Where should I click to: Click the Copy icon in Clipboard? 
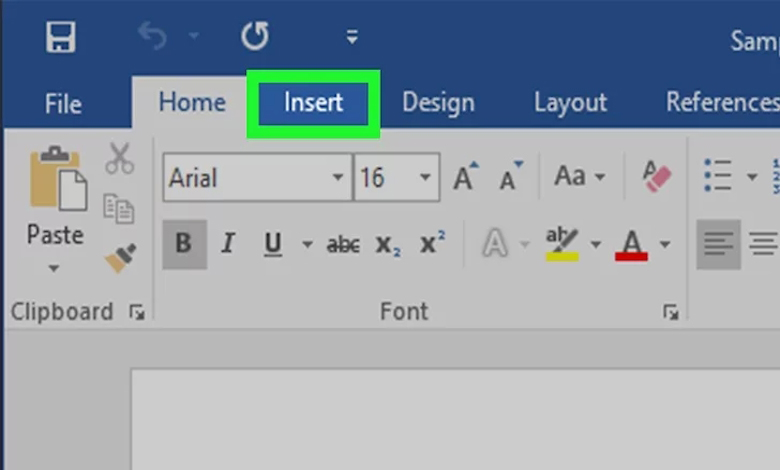[119, 208]
